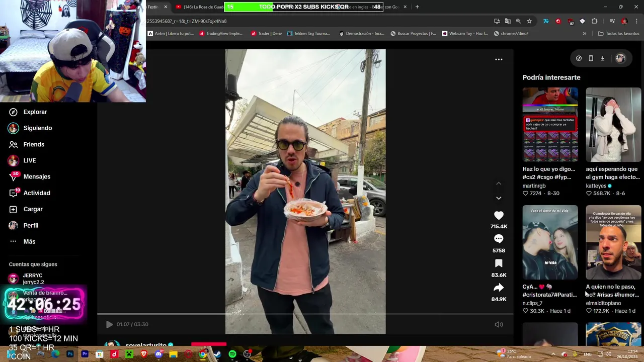This screenshot has height=362, width=644.
Task: Bookmark page with the star icon
Action: pos(529,21)
